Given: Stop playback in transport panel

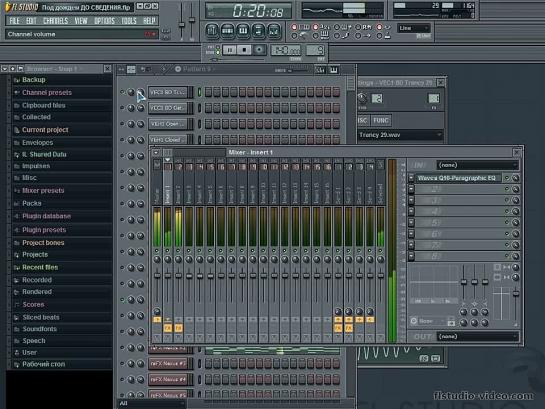Looking at the screenshot, I should click(244, 50).
